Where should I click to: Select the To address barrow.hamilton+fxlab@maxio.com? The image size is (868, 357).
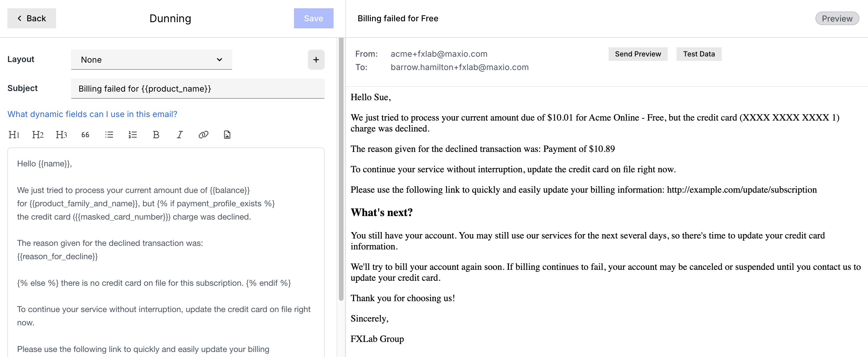click(x=460, y=67)
